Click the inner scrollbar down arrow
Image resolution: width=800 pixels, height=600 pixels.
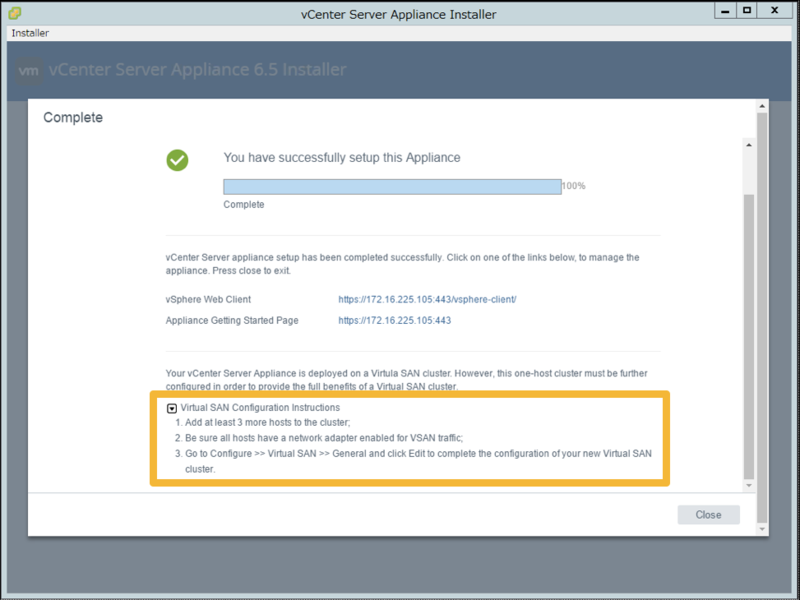(748, 485)
